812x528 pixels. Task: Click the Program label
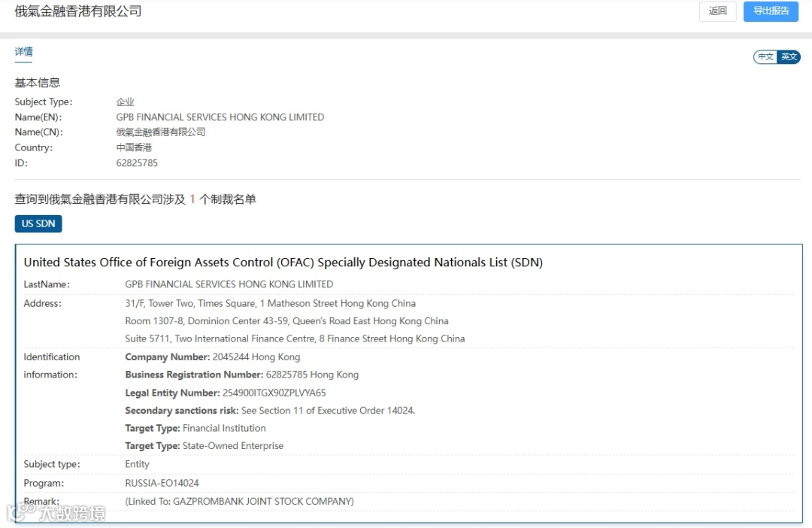click(x=44, y=483)
